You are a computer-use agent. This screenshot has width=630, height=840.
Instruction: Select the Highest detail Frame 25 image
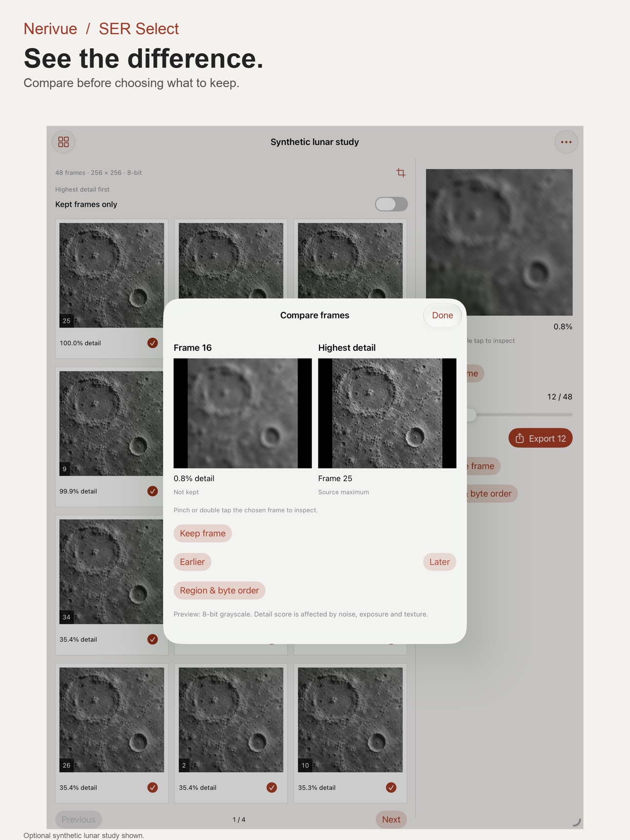[x=387, y=413]
